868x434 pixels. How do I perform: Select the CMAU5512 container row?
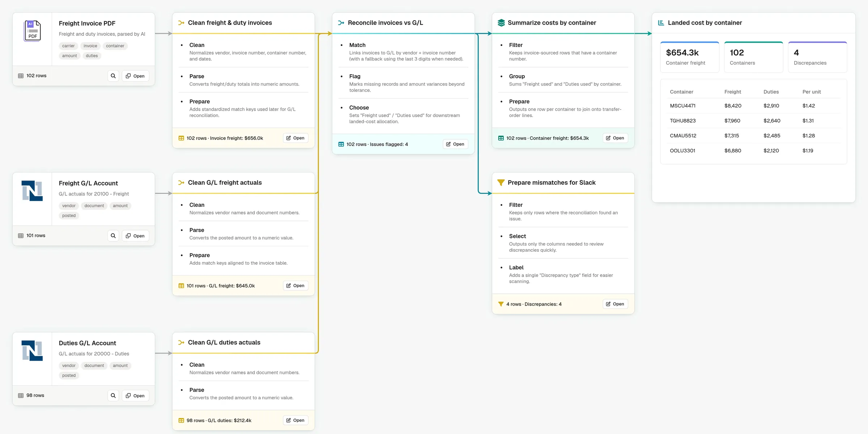(753, 136)
